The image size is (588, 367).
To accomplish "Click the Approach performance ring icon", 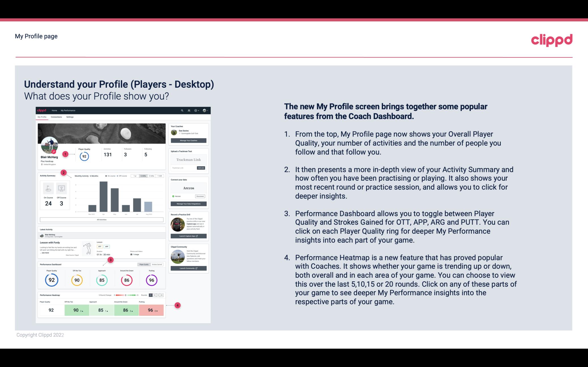I will click(x=102, y=280).
